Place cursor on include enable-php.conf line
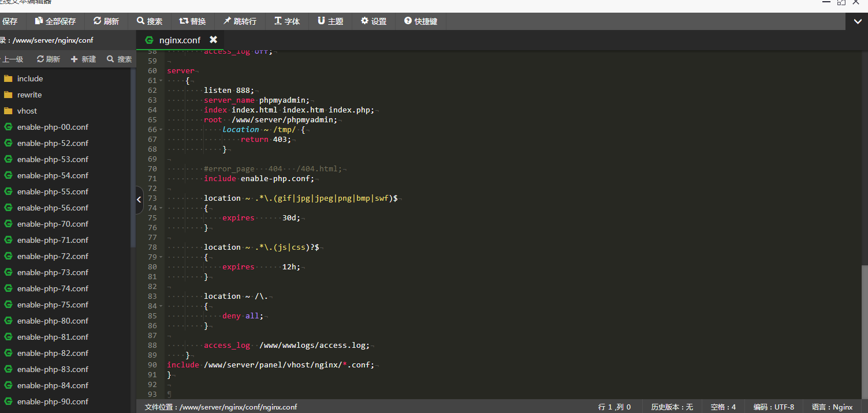This screenshot has height=413, width=868. tap(259, 179)
